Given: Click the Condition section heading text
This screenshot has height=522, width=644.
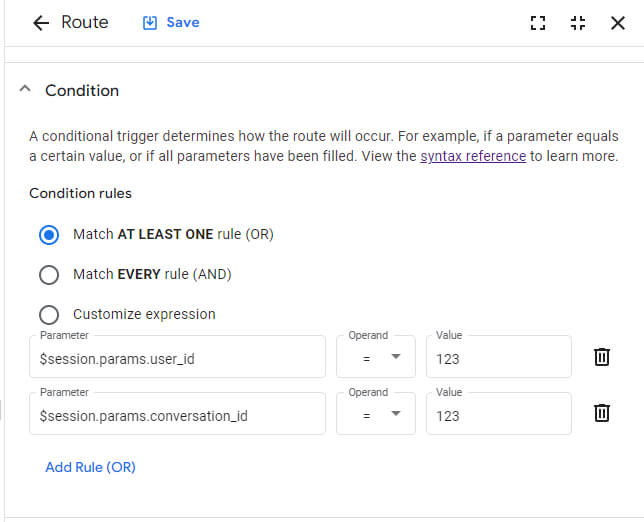Looking at the screenshot, I should 82,90.
